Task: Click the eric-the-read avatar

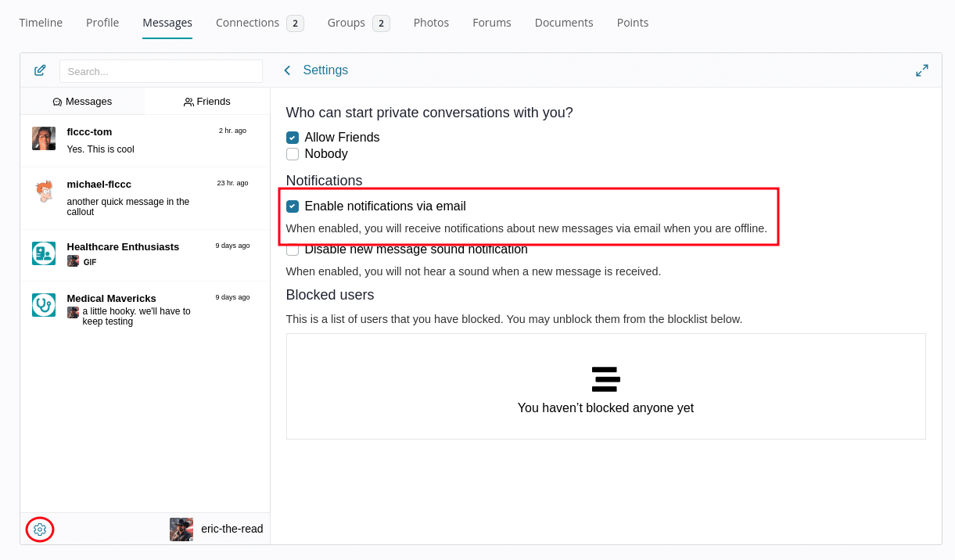Action: (181, 529)
